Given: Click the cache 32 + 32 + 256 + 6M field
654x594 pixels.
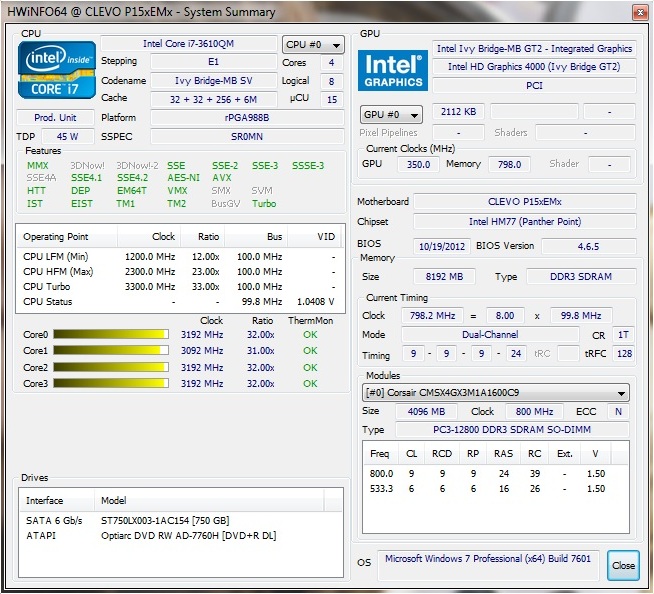Looking at the screenshot, I should click(x=214, y=99).
